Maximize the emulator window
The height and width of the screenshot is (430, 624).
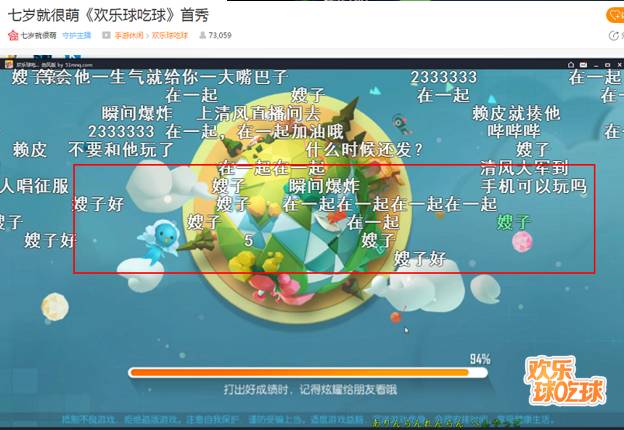click(607, 64)
